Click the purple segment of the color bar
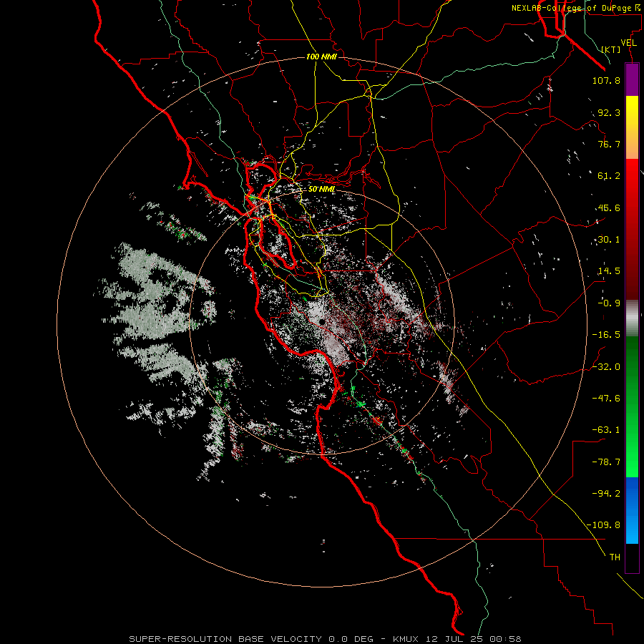 (632, 79)
